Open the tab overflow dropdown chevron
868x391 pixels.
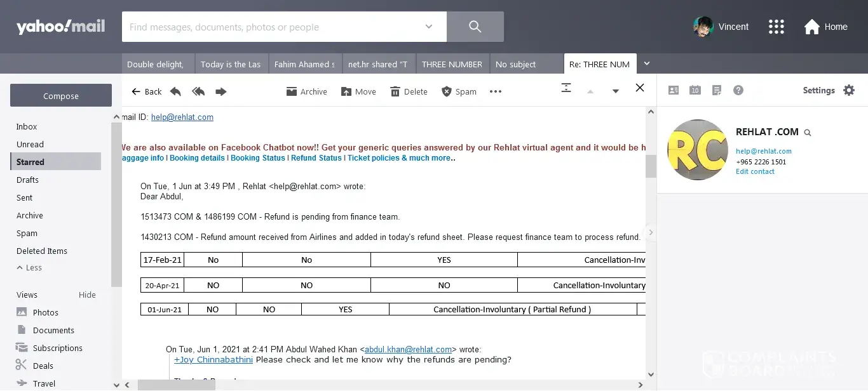[647, 63]
